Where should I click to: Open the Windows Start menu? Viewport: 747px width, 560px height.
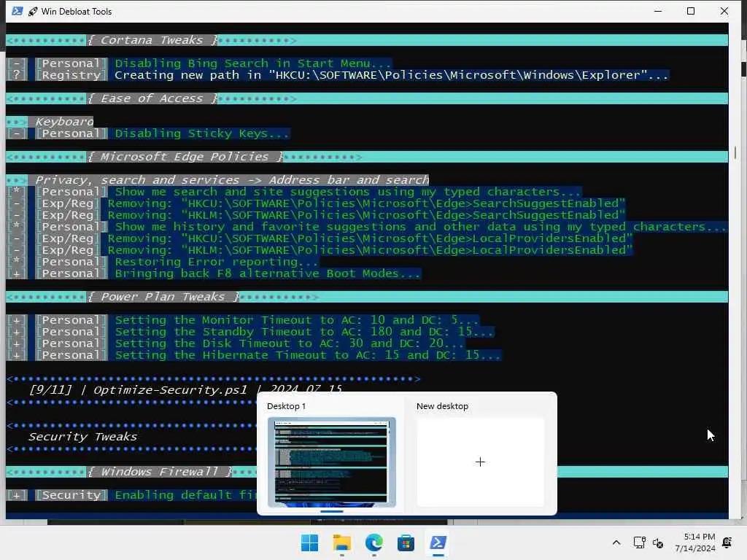pyautogui.click(x=309, y=542)
